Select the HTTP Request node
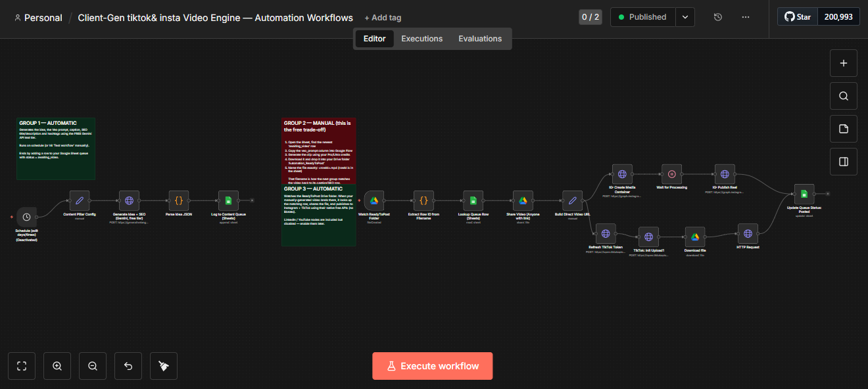868x389 pixels. tap(748, 233)
